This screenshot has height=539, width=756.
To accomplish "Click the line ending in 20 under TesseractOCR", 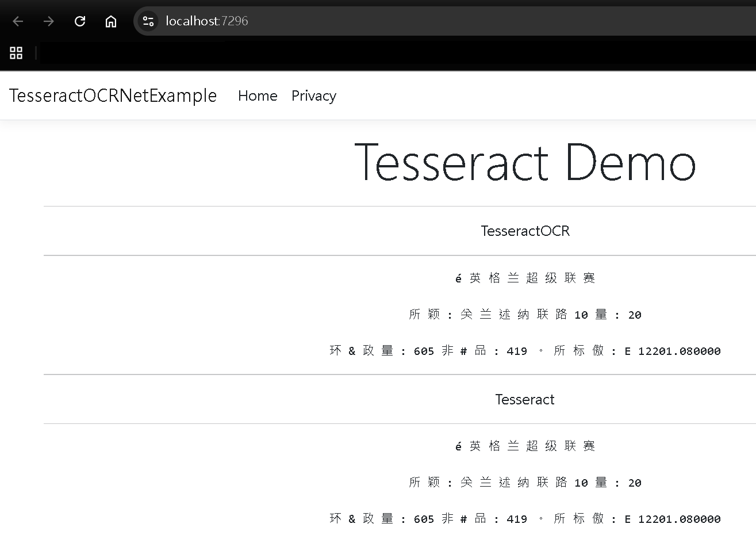I will [525, 314].
